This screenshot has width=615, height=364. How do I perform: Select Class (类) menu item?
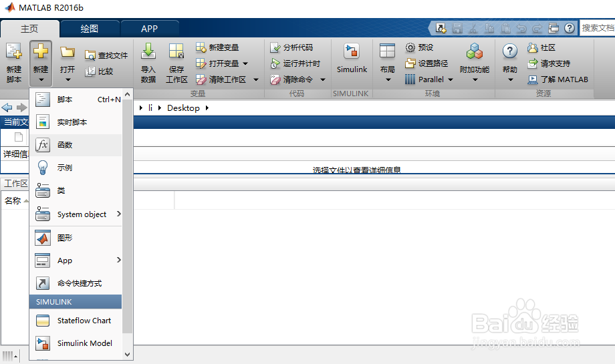tap(76, 191)
